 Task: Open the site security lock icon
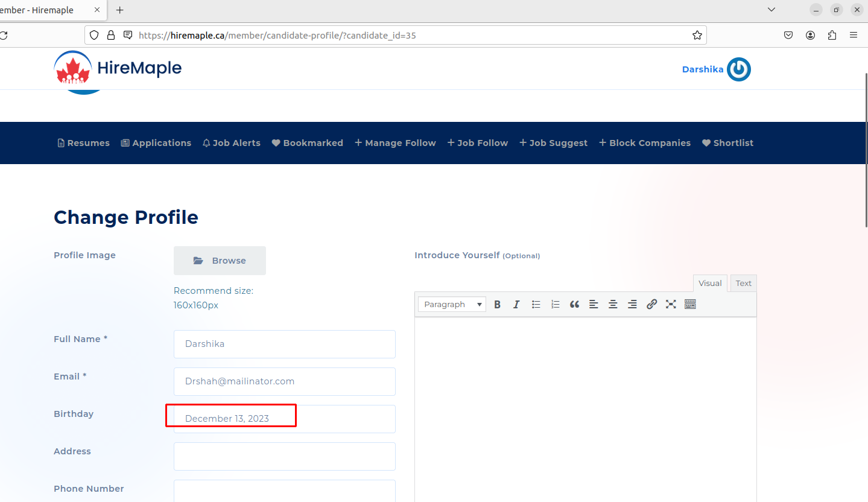[x=111, y=36]
